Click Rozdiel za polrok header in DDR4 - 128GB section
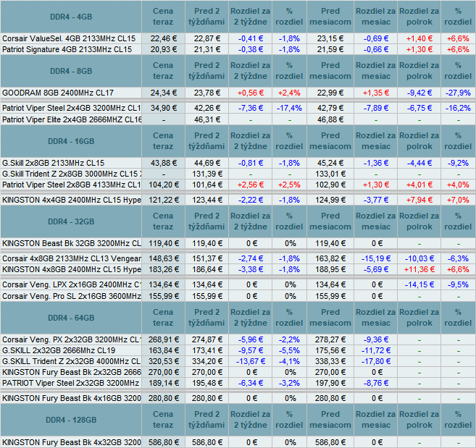 [x=419, y=420]
